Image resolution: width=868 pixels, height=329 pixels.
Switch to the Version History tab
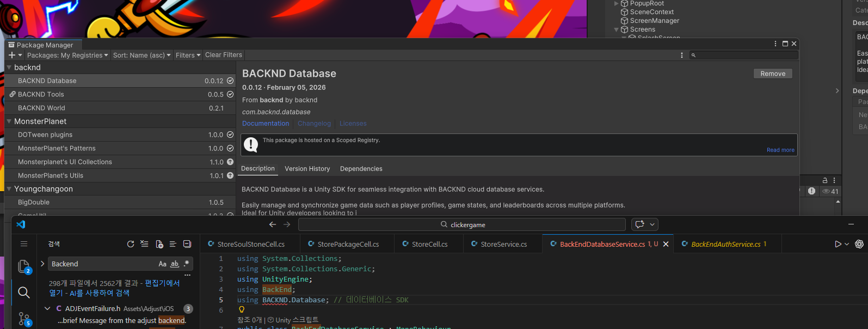[307, 169]
